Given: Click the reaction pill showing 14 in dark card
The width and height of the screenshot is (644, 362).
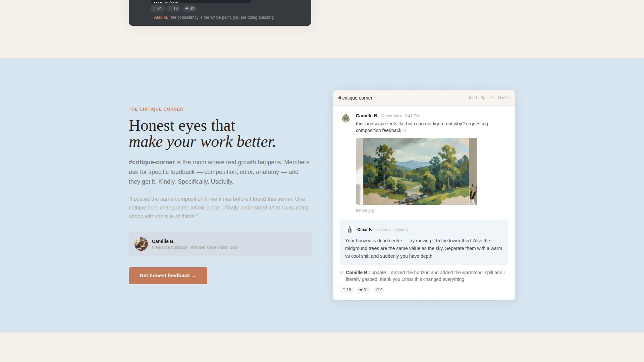Looking at the screenshot, I should pos(173,9).
